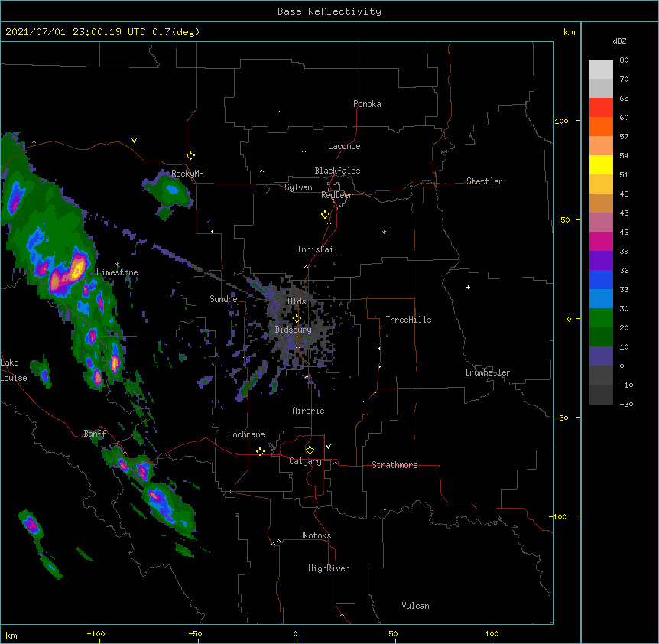The width and height of the screenshot is (659, 644).
Task: Click the Drumheller city label
Action: pyautogui.click(x=488, y=372)
